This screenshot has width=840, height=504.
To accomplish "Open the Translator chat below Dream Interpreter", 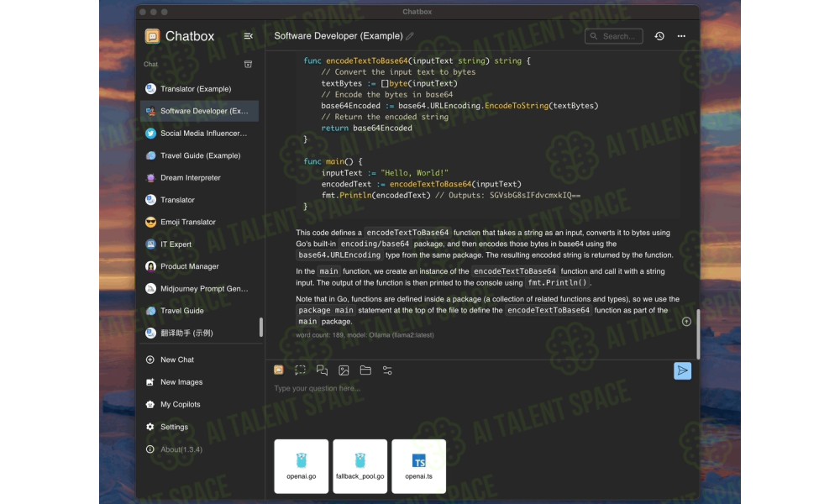I will coord(199,200).
